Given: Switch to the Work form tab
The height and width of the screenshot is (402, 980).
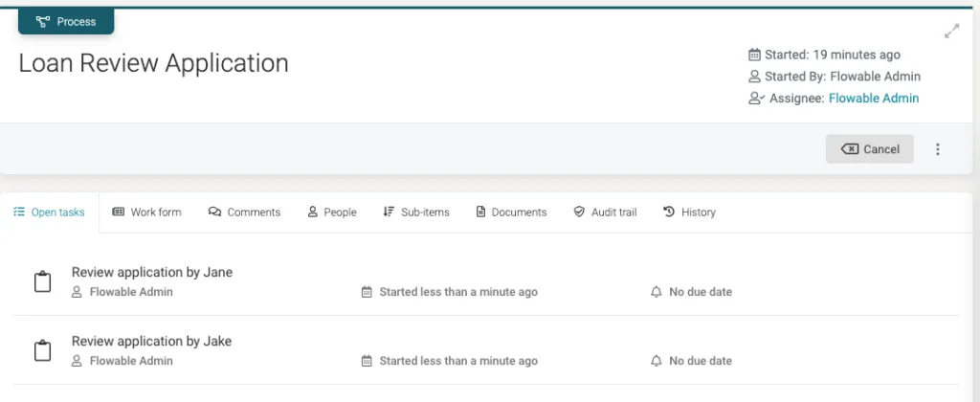Looking at the screenshot, I should 146,212.
